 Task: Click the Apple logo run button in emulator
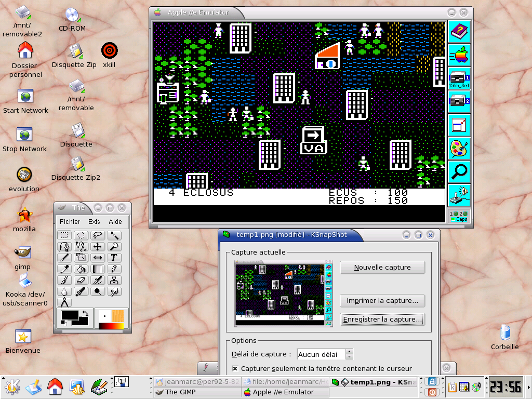point(459,55)
